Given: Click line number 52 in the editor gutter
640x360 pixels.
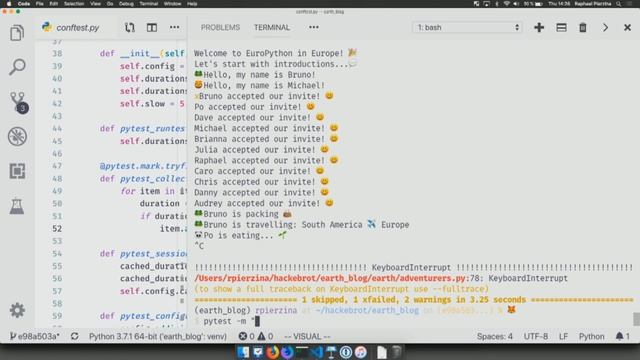Looking at the screenshot, I should [x=57, y=229].
